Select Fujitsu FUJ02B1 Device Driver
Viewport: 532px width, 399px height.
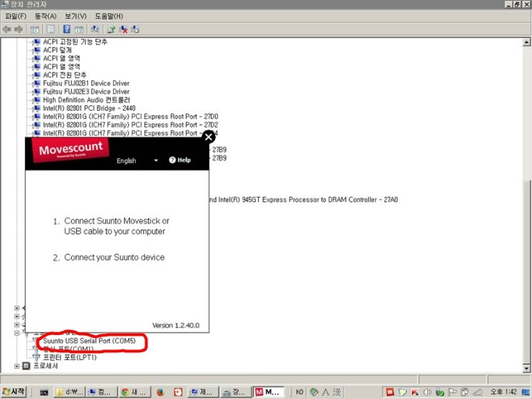point(86,83)
